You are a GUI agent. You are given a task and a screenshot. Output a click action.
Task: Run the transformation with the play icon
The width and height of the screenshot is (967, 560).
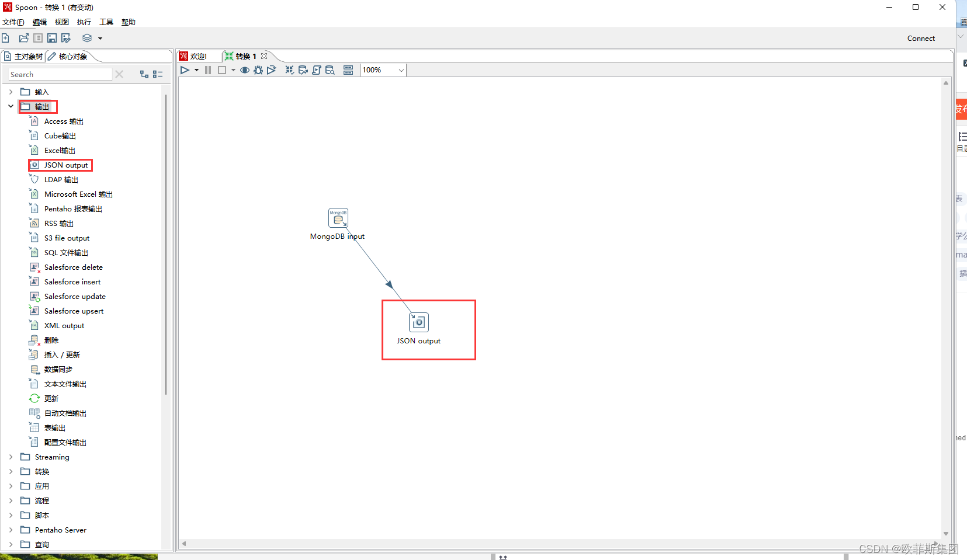185,70
